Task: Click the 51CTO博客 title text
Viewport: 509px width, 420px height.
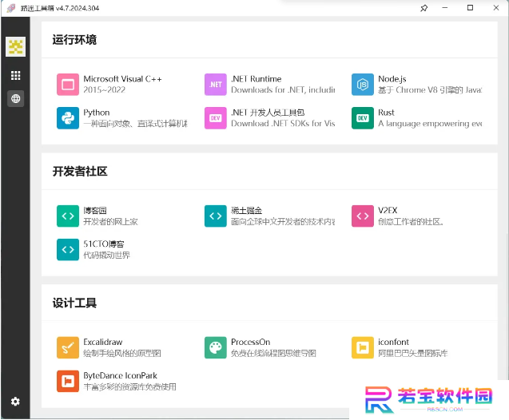Action: coord(104,244)
